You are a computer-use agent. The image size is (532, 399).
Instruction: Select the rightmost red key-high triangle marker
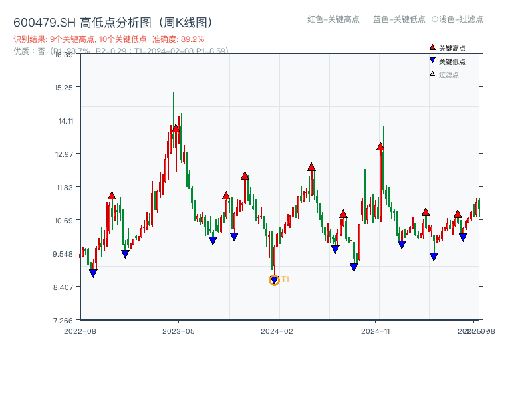tap(458, 213)
